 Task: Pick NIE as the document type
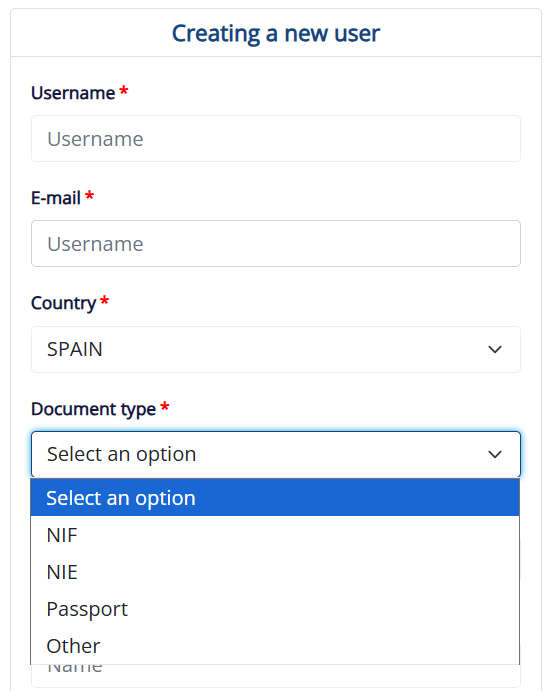(275, 572)
